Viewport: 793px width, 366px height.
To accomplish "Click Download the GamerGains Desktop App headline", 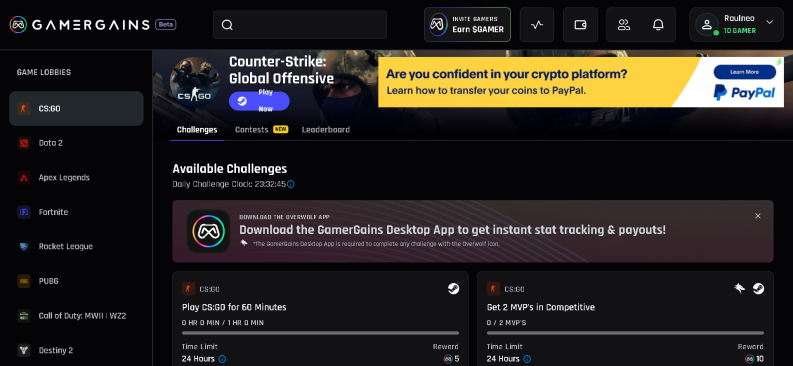I will pos(452,230).
